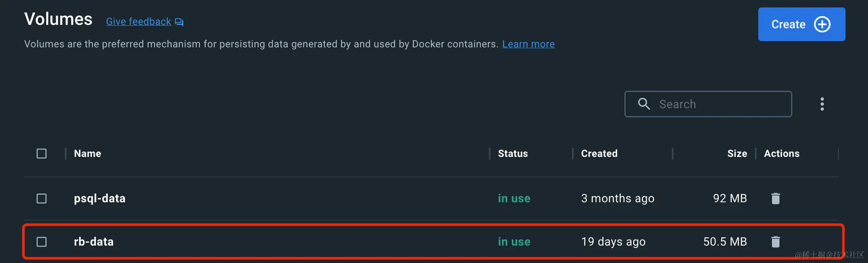Check the rb-data volume checkbox
This screenshot has height=263, width=868.
coord(42,242)
